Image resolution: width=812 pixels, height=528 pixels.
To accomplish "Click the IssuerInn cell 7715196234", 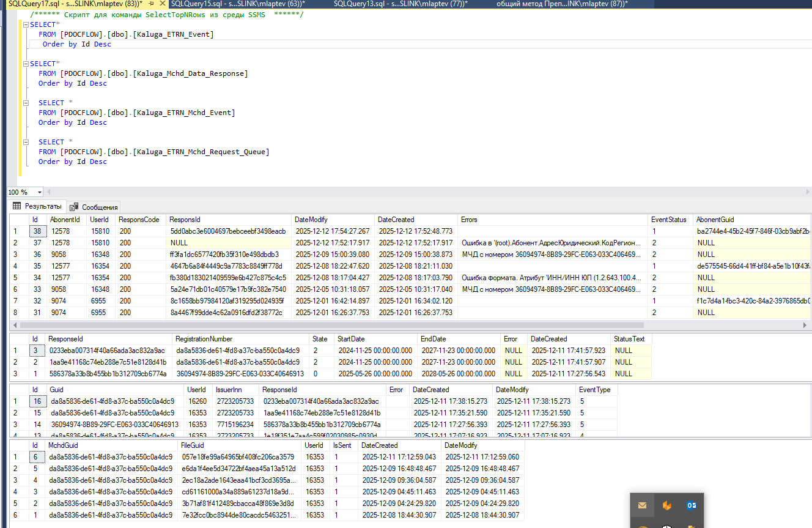I will (235, 425).
